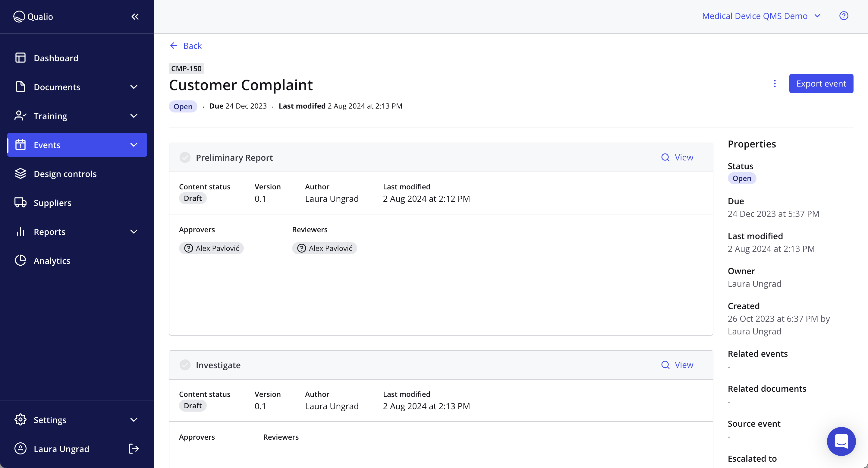868x468 pixels.
Task: Open the Dashboard from the sidebar icon
Action: point(20,58)
